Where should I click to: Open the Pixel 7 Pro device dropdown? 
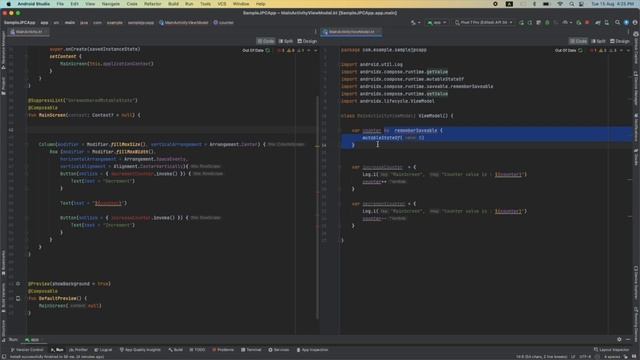tap(484, 22)
